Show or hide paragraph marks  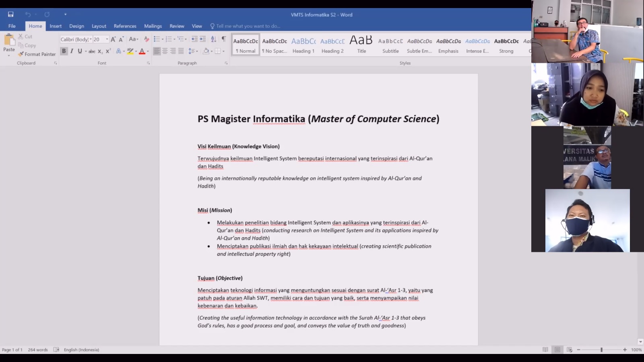pos(224,39)
